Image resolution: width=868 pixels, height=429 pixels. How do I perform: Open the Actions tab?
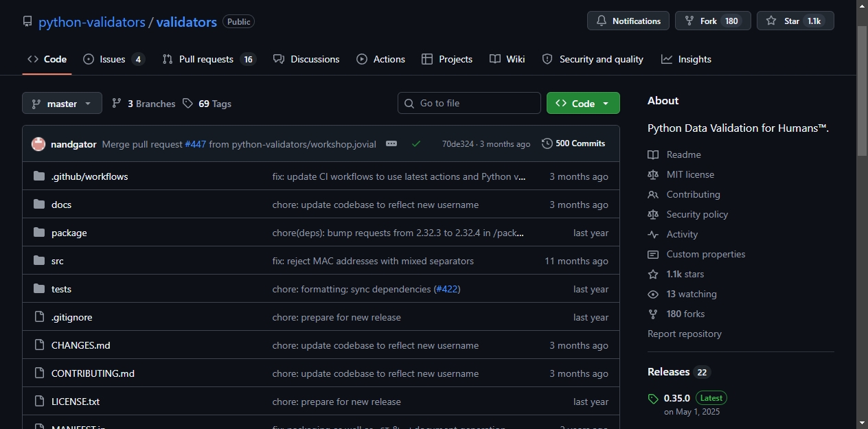pyautogui.click(x=381, y=59)
